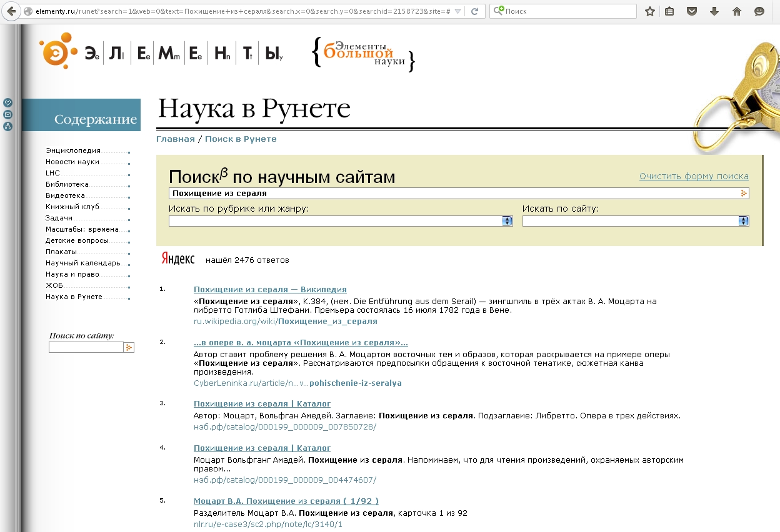The image size is (780, 532).
Task: Click the 'Очистить форму поиска' link
Action: [x=694, y=176]
